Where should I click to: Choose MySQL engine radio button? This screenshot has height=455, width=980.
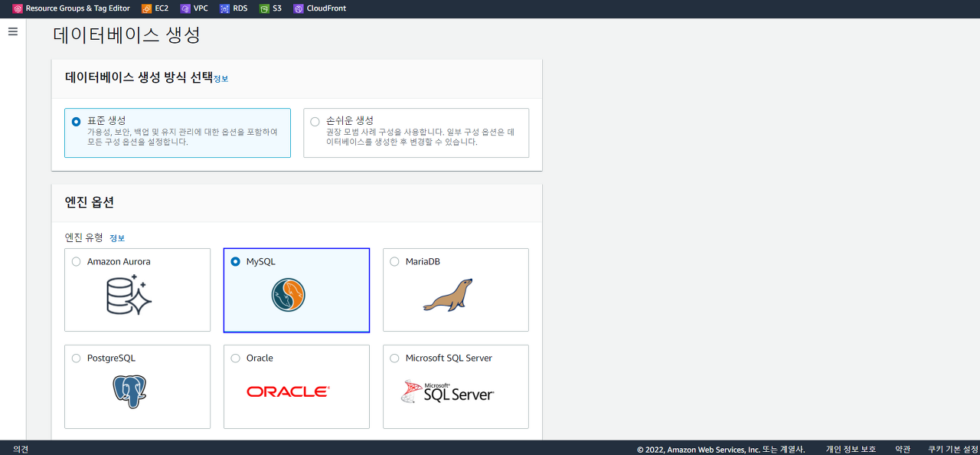pyautogui.click(x=235, y=261)
